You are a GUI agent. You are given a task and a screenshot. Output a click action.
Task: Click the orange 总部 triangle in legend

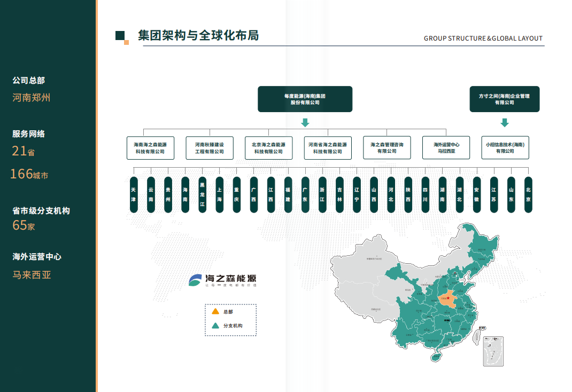coord(215,311)
